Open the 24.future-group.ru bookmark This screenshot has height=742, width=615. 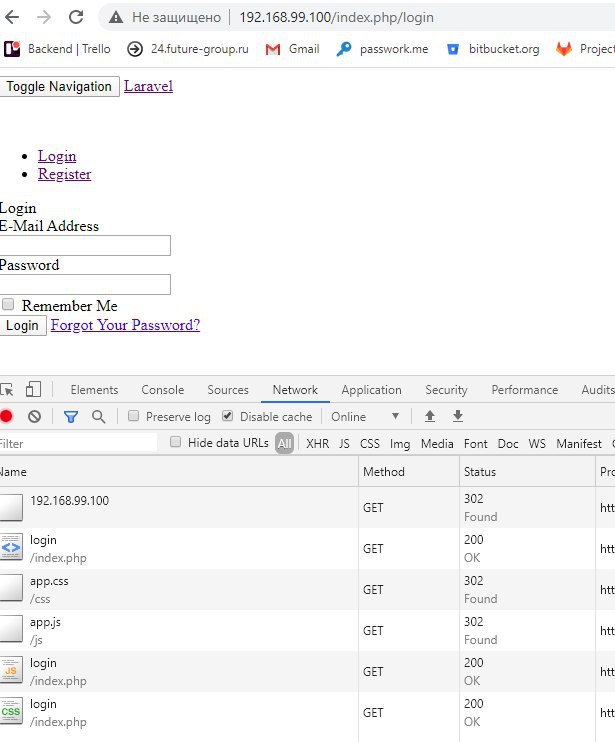[187, 49]
